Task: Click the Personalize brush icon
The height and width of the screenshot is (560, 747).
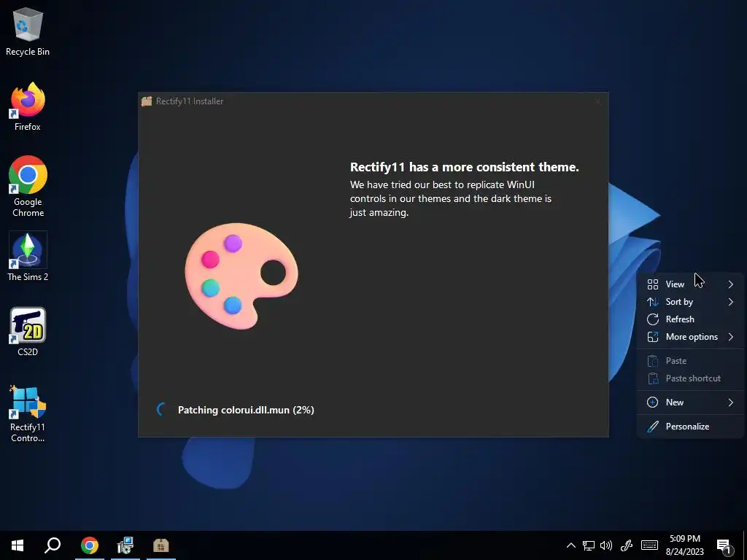Action: click(653, 427)
